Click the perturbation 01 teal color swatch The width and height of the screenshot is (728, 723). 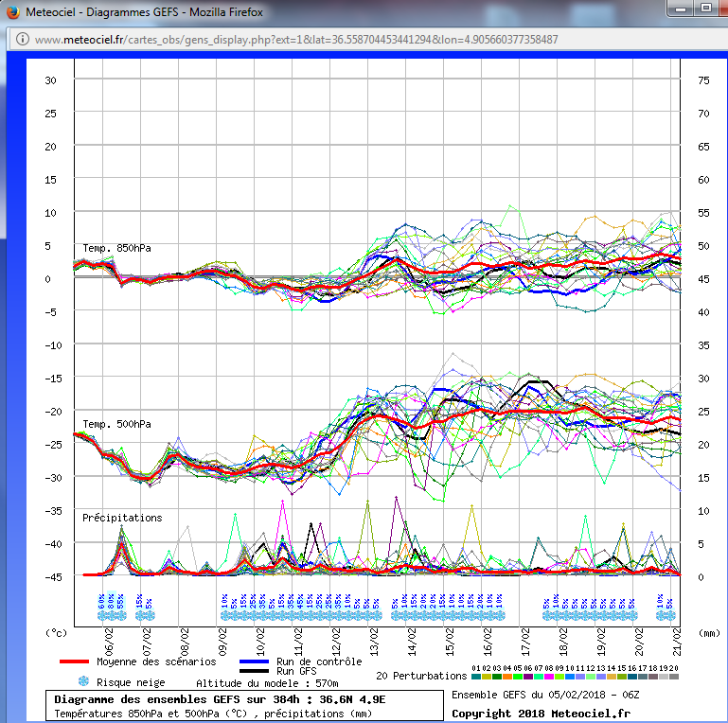[x=476, y=677]
